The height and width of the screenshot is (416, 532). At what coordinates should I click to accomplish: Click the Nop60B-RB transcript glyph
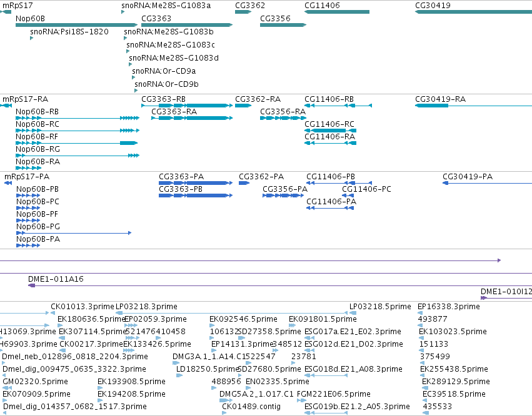[x=78, y=118]
